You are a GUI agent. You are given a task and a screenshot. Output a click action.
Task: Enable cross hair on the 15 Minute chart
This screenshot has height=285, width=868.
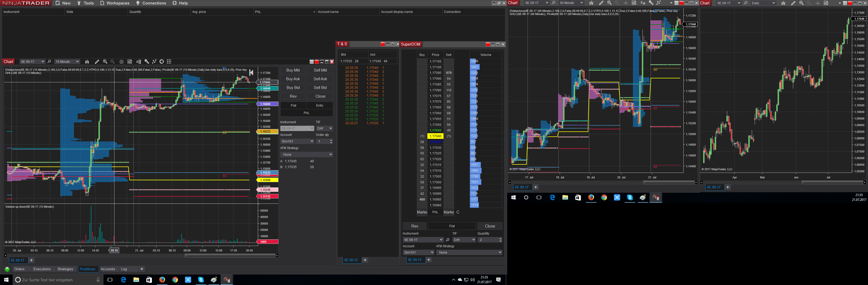(x=122, y=61)
